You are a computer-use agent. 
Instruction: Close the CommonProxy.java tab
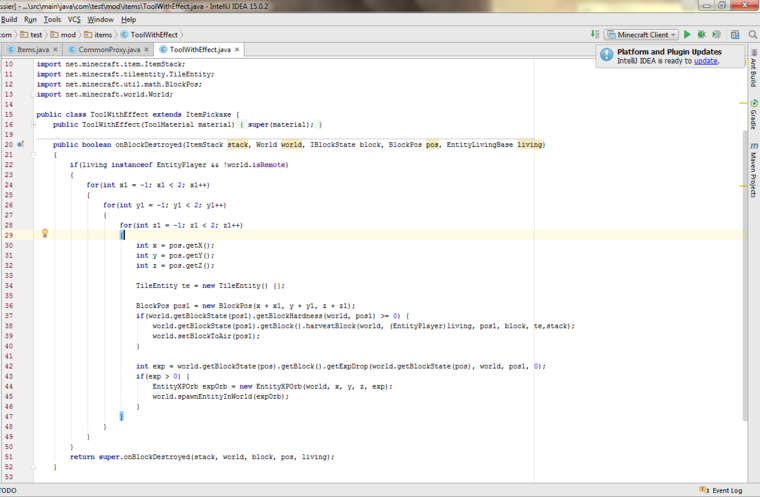pos(147,49)
